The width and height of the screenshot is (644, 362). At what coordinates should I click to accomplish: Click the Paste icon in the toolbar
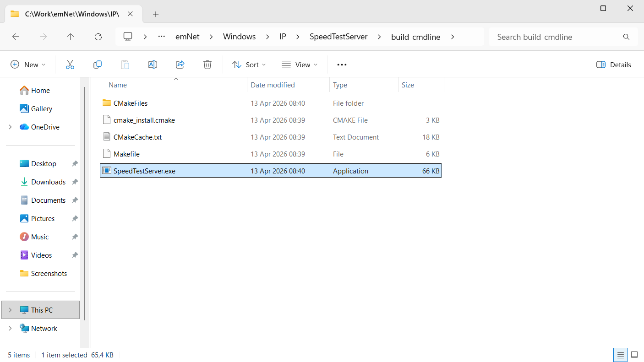(x=125, y=64)
